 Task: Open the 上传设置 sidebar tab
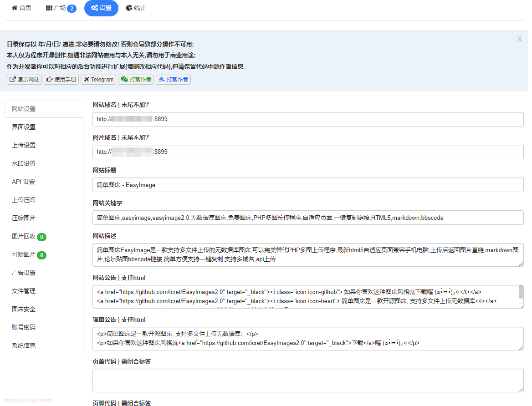pyautogui.click(x=24, y=145)
